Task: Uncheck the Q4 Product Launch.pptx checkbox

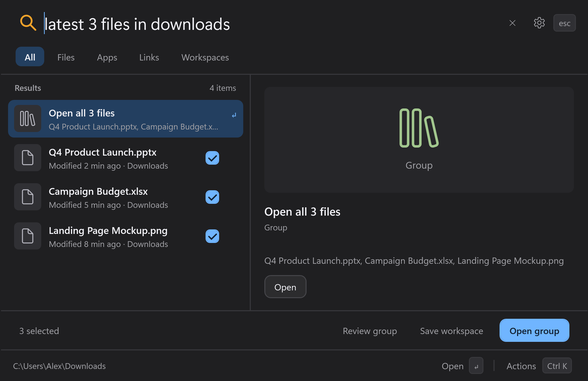Action: click(x=212, y=158)
